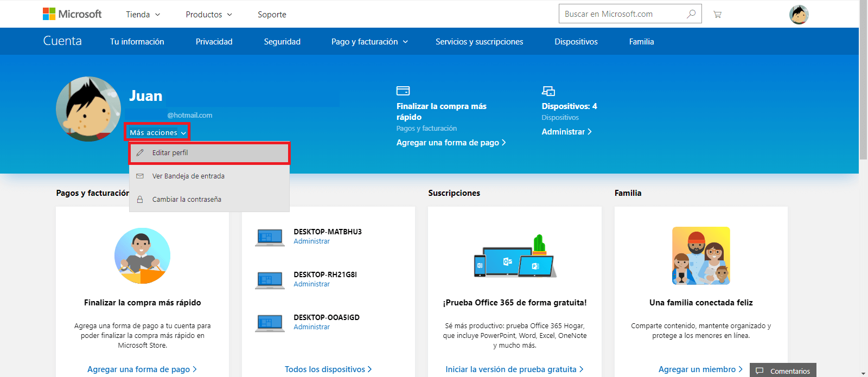Open the Comentarios feedback button

click(783, 370)
